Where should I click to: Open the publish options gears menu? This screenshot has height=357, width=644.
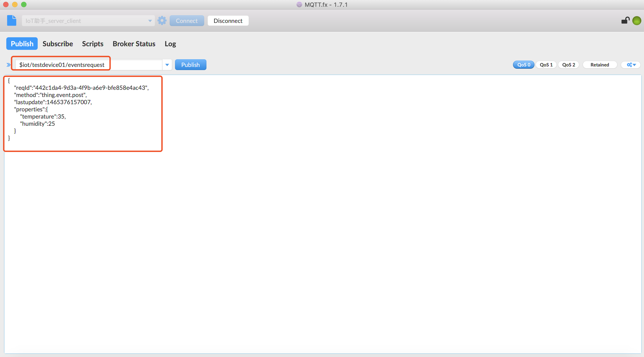click(x=631, y=65)
